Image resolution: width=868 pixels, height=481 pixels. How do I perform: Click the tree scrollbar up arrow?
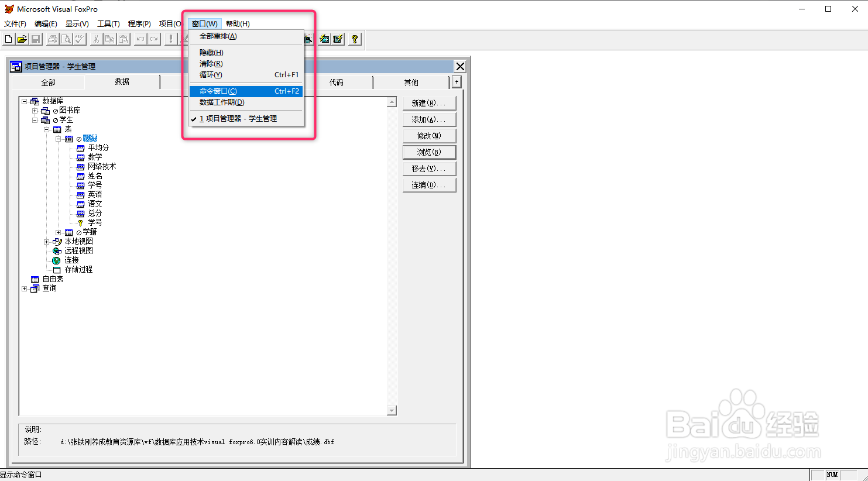coord(392,102)
